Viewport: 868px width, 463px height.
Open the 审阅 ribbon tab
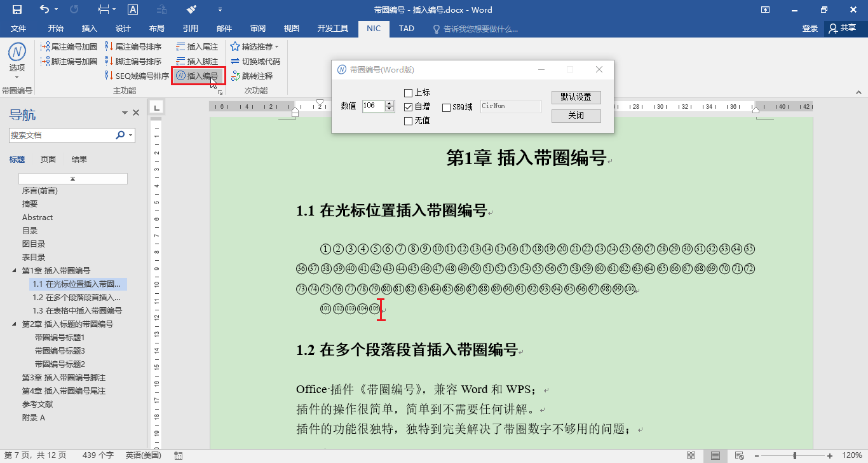[x=257, y=28]
